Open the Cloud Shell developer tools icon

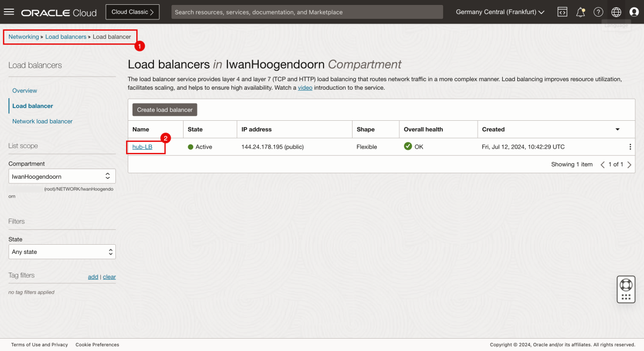pyautogui.click(x=562, y=11)
